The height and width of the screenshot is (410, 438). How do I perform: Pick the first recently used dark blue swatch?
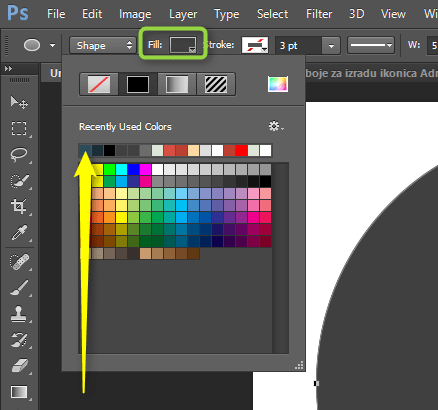point(85,150)
